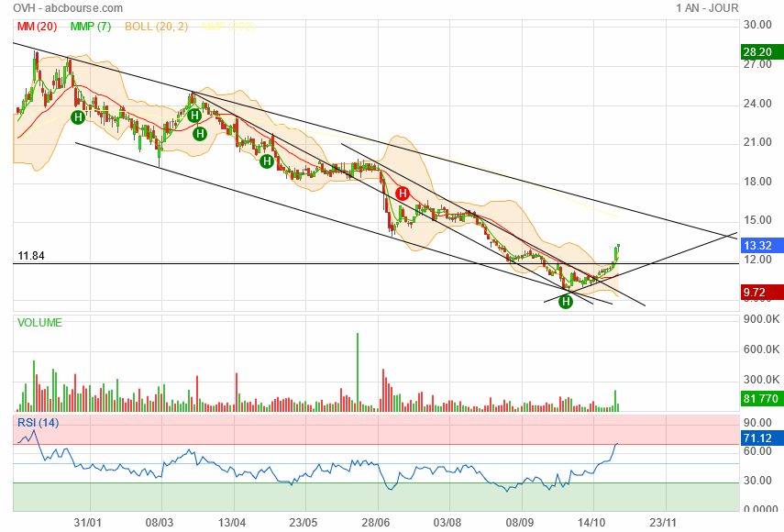Click the 90.00 RSI axis label
This screenshot has height=532, width=784.
757,423
